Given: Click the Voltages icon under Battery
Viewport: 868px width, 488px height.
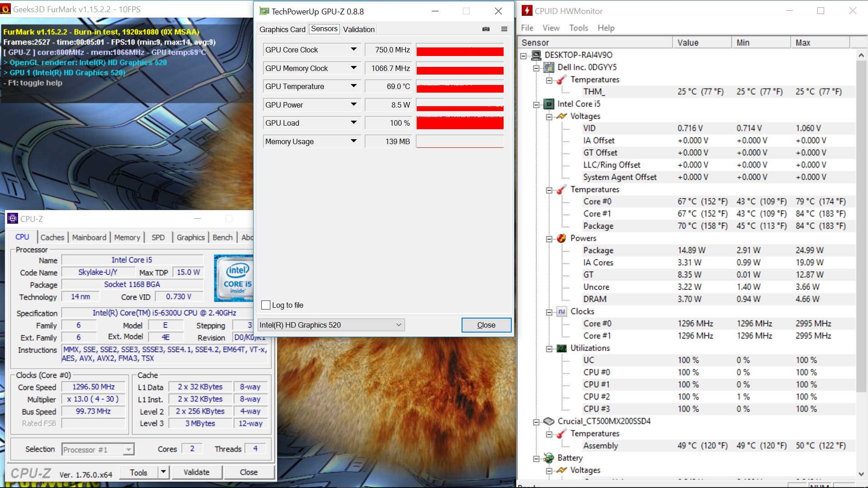Looking at the screenshot, I should pyautogui.click(x=561, y=470).
